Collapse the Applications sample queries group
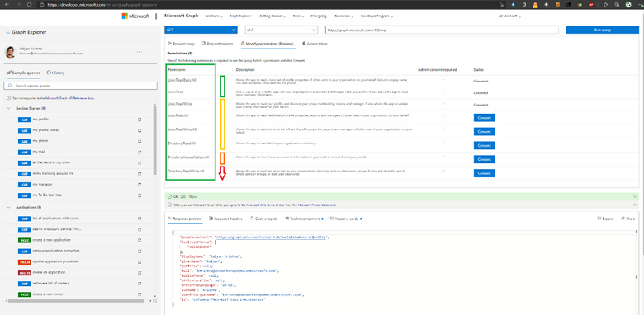Image resolution: width=644 pixels, height=315 pixels. pyautogui.click(x=9, y=208)
